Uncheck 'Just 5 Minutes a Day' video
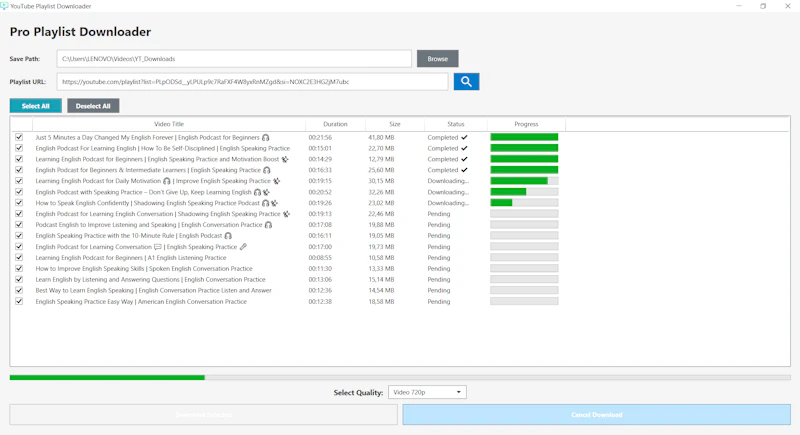 click(x=19, y=137)
